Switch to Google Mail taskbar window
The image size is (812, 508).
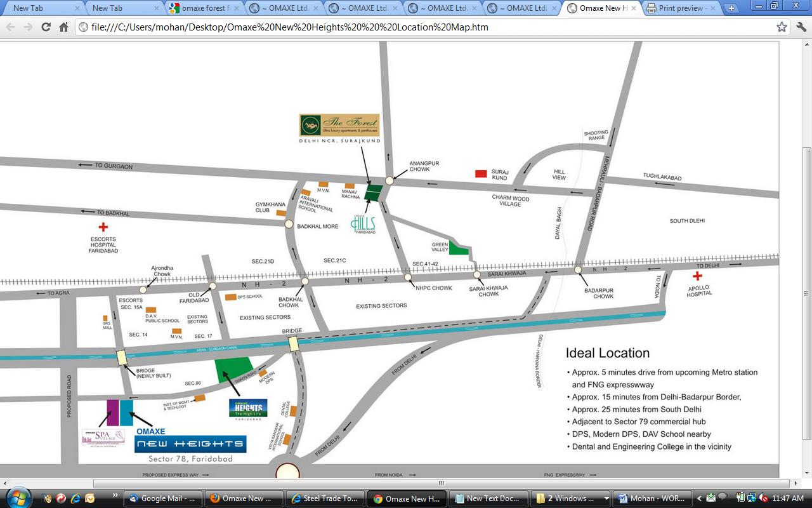pos(162,498)
